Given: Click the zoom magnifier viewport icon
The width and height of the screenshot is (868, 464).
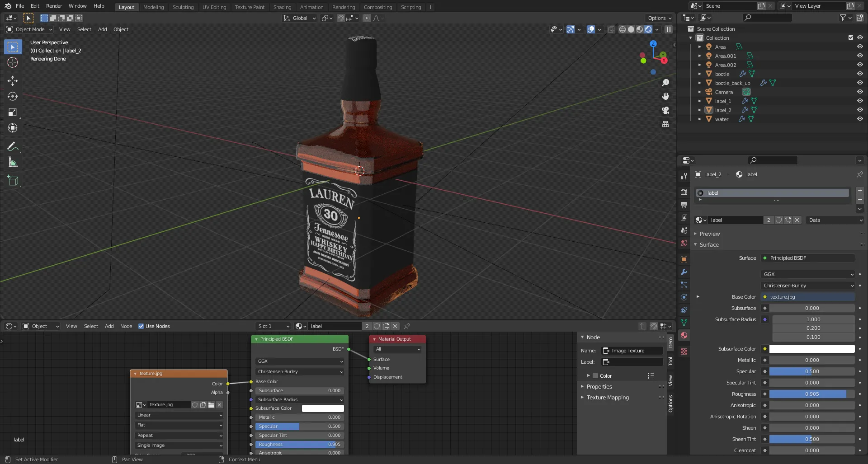Looking at the screenshot, I should click(665, 83).
